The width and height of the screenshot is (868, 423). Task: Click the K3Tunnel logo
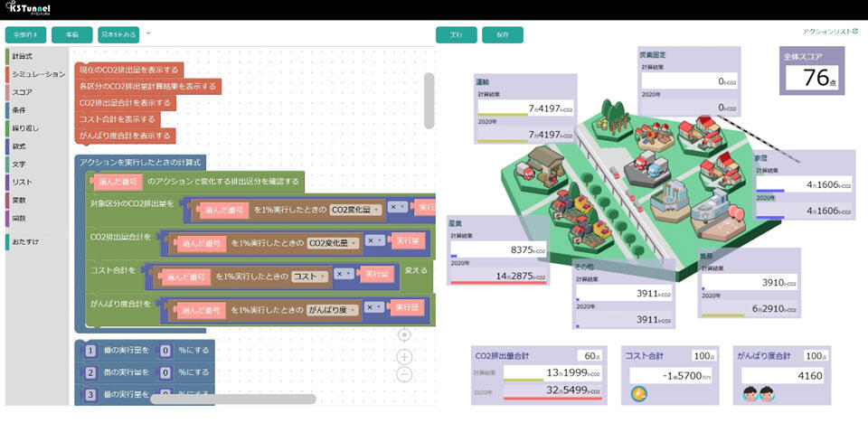(x=27, y=9)
